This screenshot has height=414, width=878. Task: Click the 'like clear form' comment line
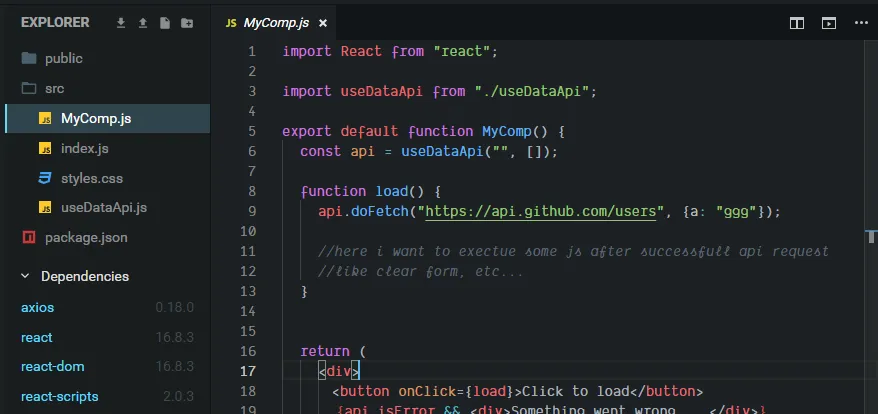coord(421,272)
